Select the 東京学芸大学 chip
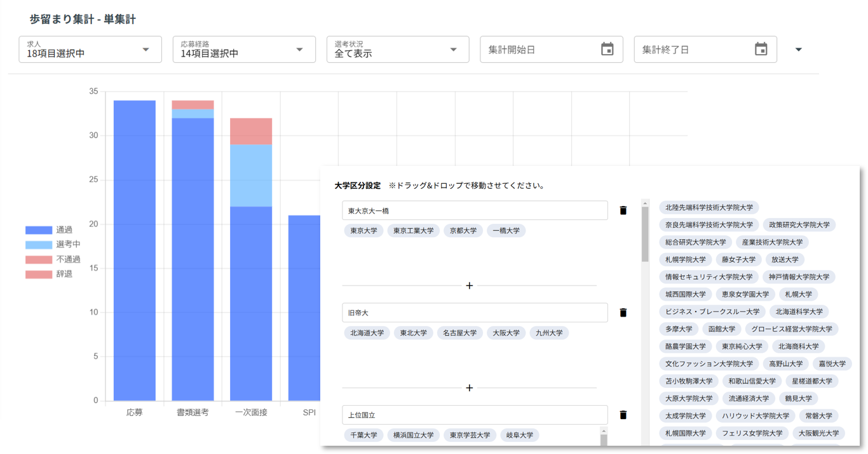Viewport: 868px width, 454px height. [x=470, y=436]
